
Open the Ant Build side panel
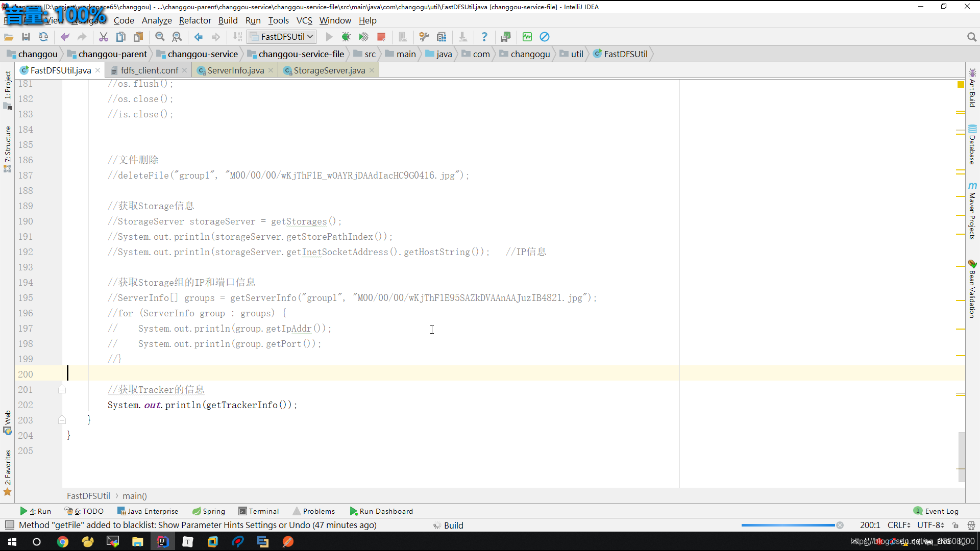pos(972,88)
